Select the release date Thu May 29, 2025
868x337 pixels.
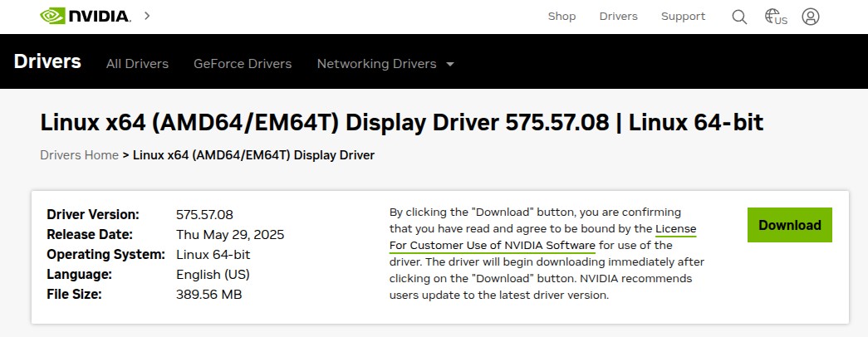point(230,235)
